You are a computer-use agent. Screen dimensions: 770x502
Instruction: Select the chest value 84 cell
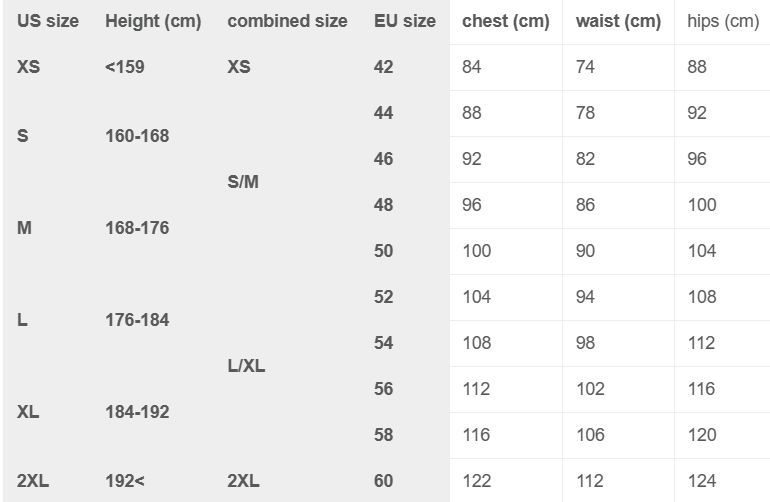[472, 67]
